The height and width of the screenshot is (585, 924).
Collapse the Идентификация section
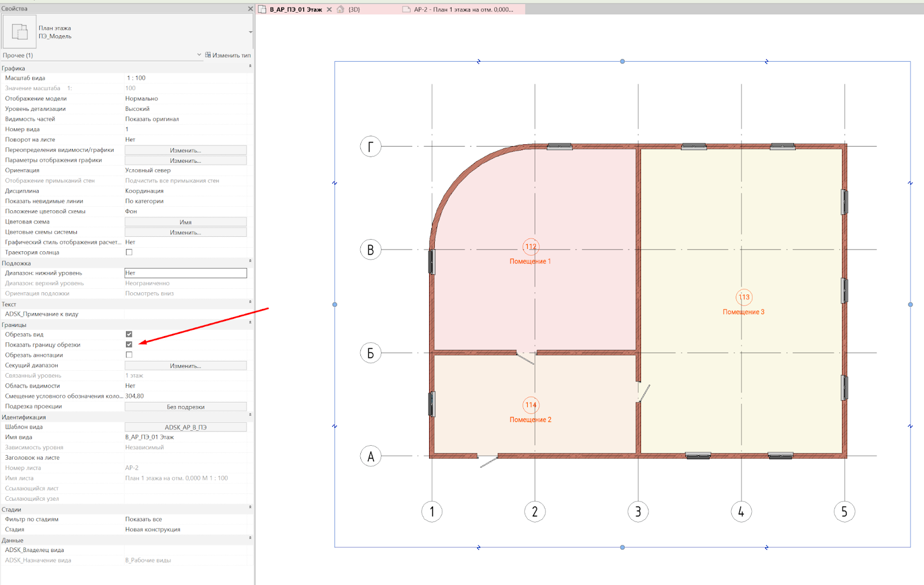[250, 415]
